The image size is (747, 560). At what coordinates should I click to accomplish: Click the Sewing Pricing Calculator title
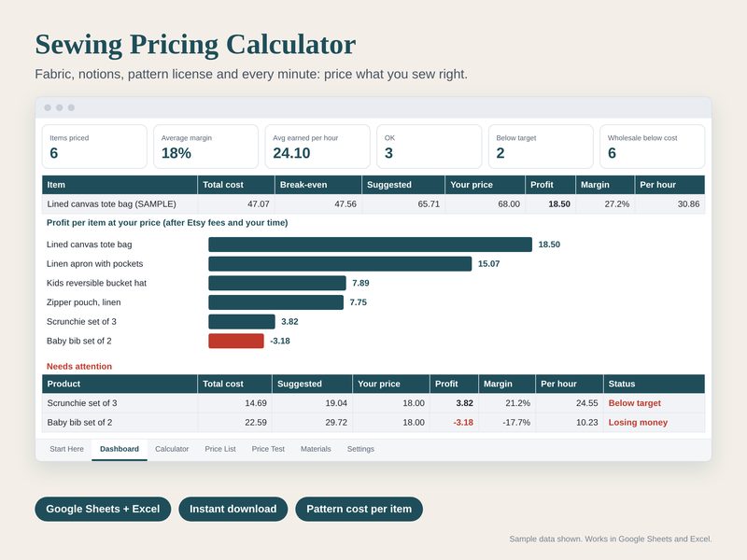pyautogui.click(x=195, y=45)
